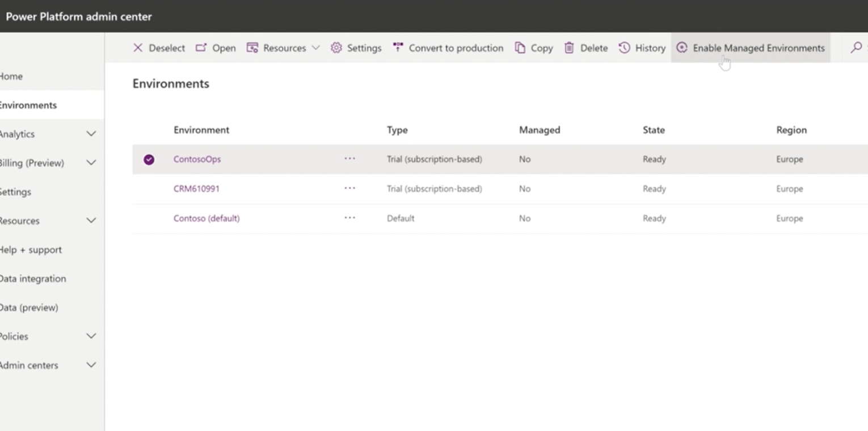The height and width of the screenshot is (431, 868).
Task: Expand the Admin centers section
Action: (x=91, y=365)
